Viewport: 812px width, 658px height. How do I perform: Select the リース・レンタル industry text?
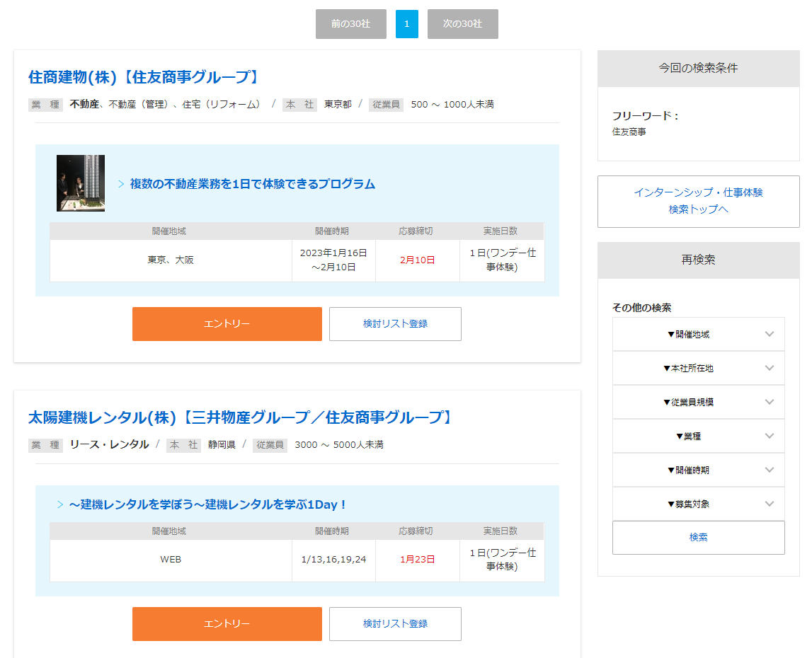[x=109, y=445]
